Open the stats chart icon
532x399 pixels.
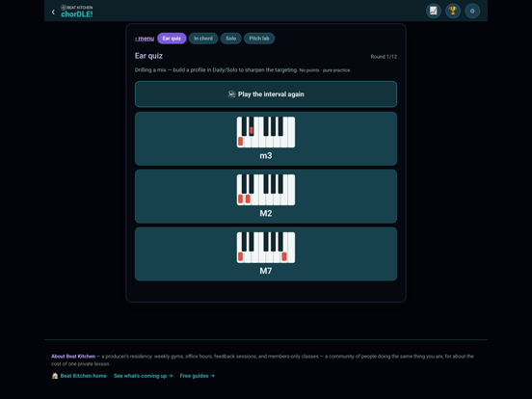[x=434, y=11]
